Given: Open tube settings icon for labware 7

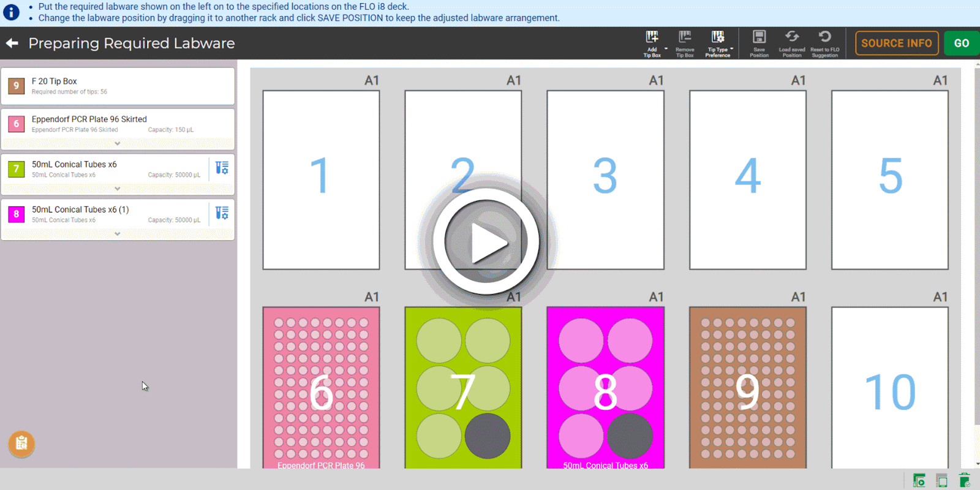Looking at the screenshot, I should [x=222, y=167].
